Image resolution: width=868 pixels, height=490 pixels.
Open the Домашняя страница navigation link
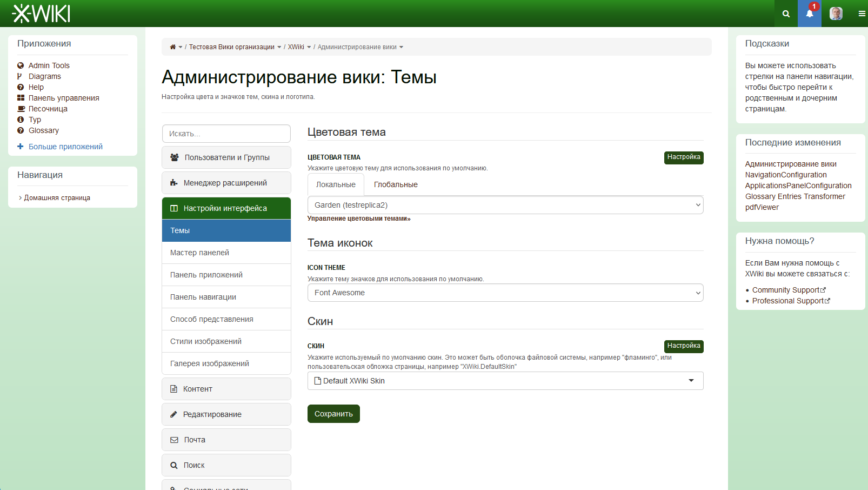coord(57,198)
